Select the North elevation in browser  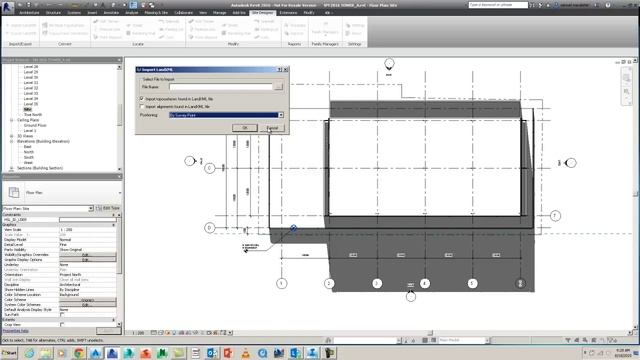tap(29, 152)
